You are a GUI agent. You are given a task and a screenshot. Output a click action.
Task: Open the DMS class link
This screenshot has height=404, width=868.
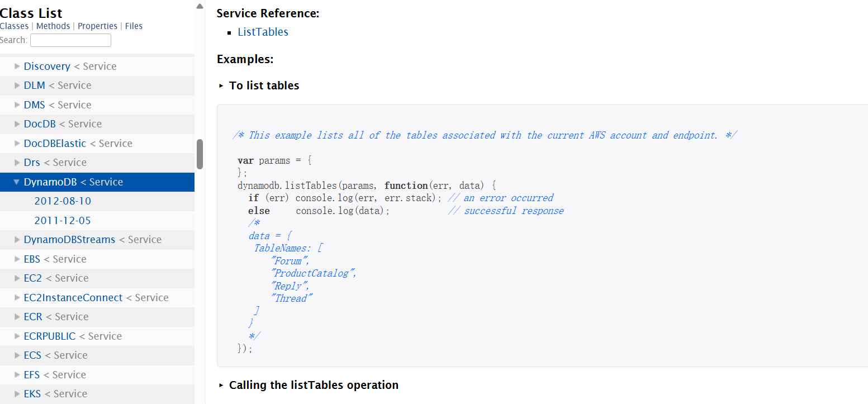click(x=35, y=105)
